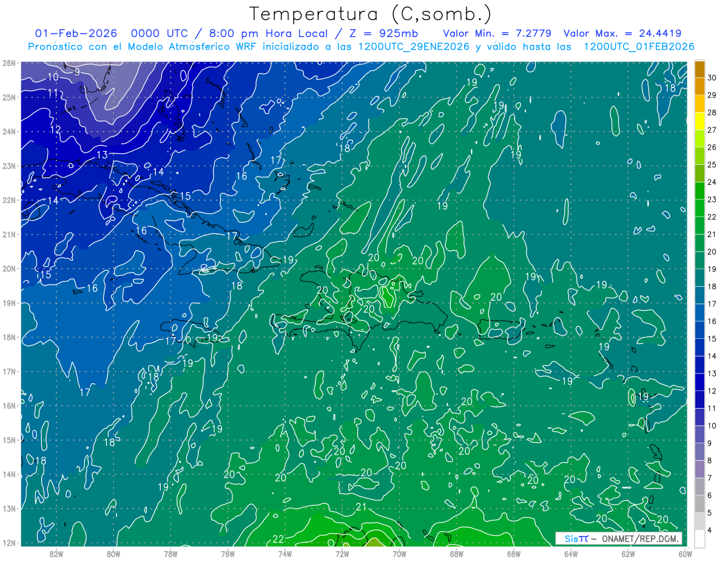Image resolution: width=728 pixels, height=562 pixels.
Task: Click the title "Temperatura (C,somb.)"
Action: [x=370, y=14]
